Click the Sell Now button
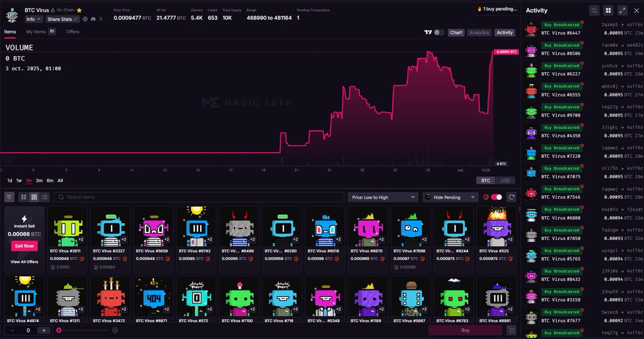This screenshot has width=644, height=339. click(24, 246)
